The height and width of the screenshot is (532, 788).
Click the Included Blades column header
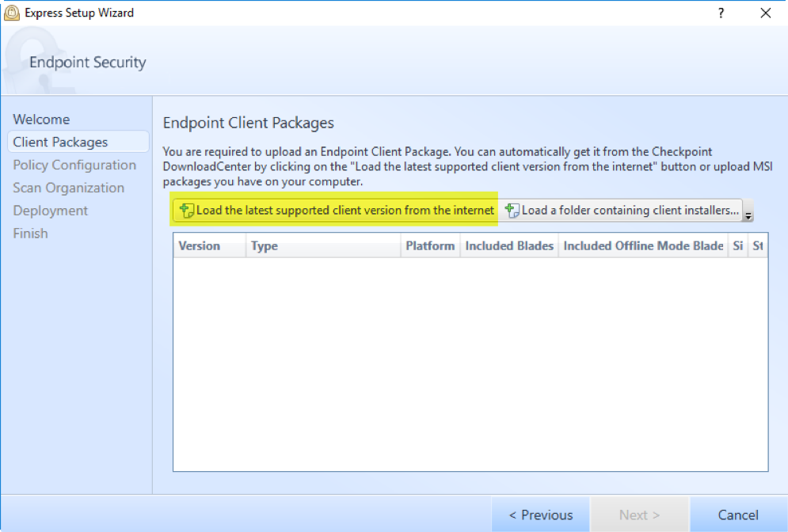click(x=508, y=246)
